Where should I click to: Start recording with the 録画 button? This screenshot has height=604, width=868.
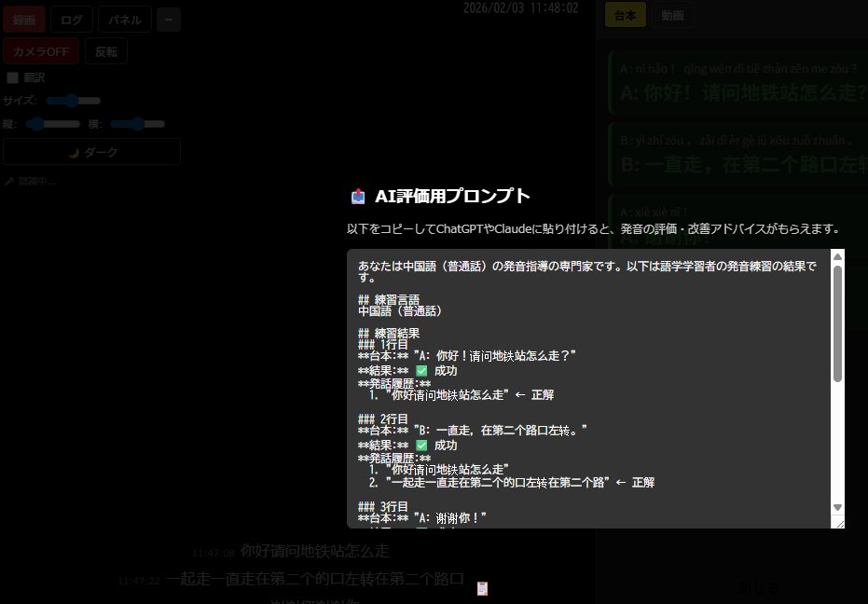23,19
